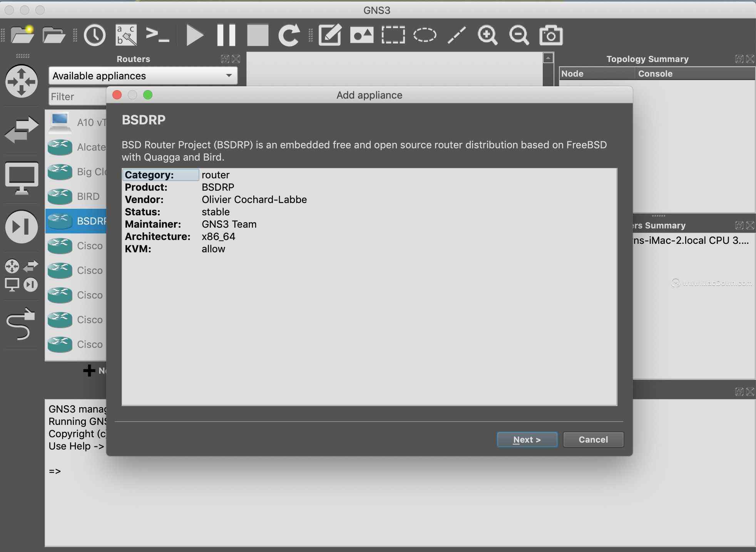Float the console dock panel
Image resolution: width=756 pixels, height=552 pixels.
pyautogui.click(x=739, y=392)
